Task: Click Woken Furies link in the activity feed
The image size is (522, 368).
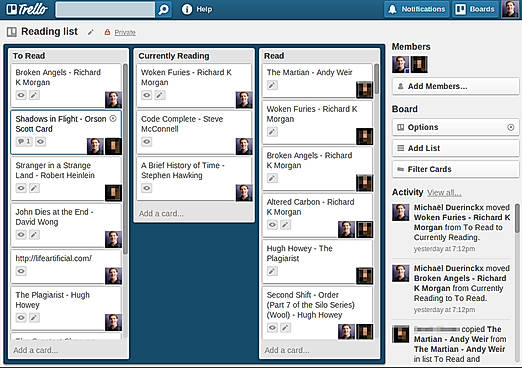Action: (x=462, y=222)
